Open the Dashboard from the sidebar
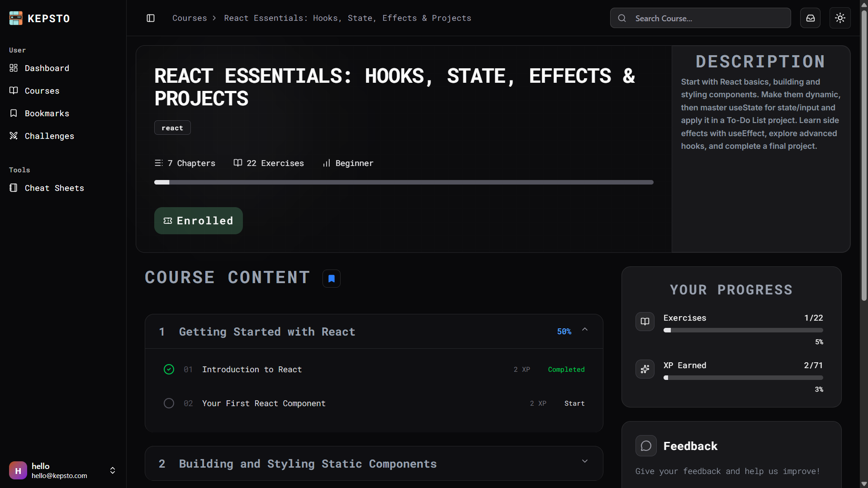 [x=47, y=68]
